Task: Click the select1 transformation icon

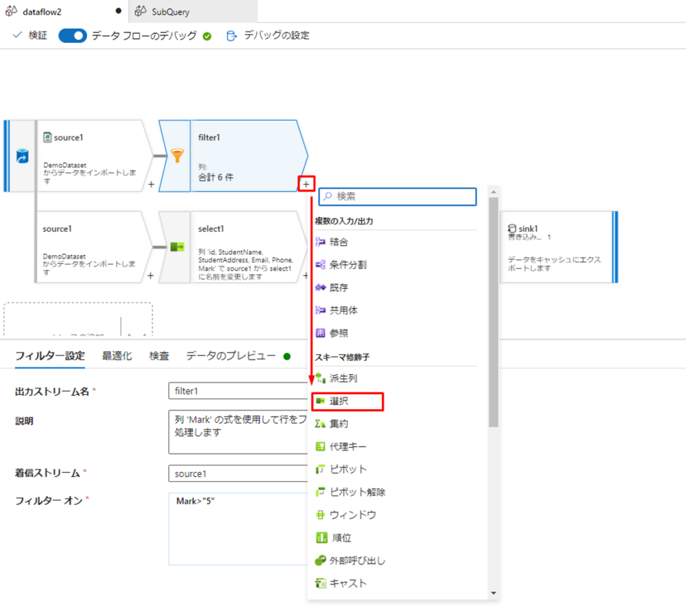Action: click(x=177, y=247)
